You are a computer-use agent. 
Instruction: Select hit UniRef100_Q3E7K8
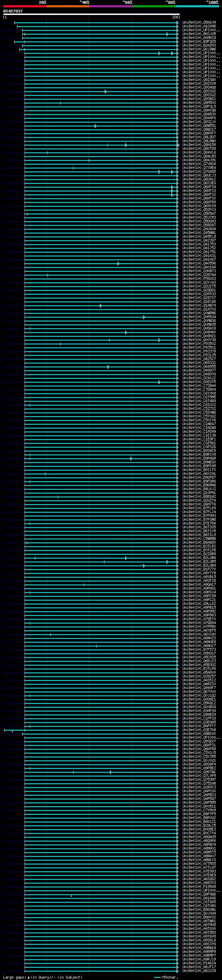coord(199,730)
